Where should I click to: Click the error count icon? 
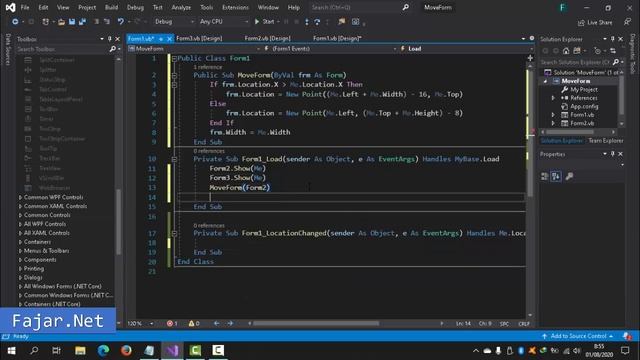170,323
